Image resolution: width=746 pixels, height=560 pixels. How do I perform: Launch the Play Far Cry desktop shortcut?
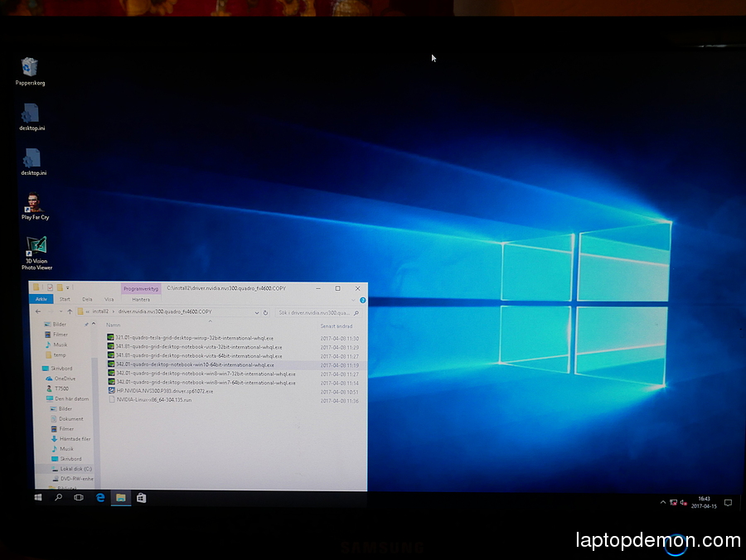35,203
